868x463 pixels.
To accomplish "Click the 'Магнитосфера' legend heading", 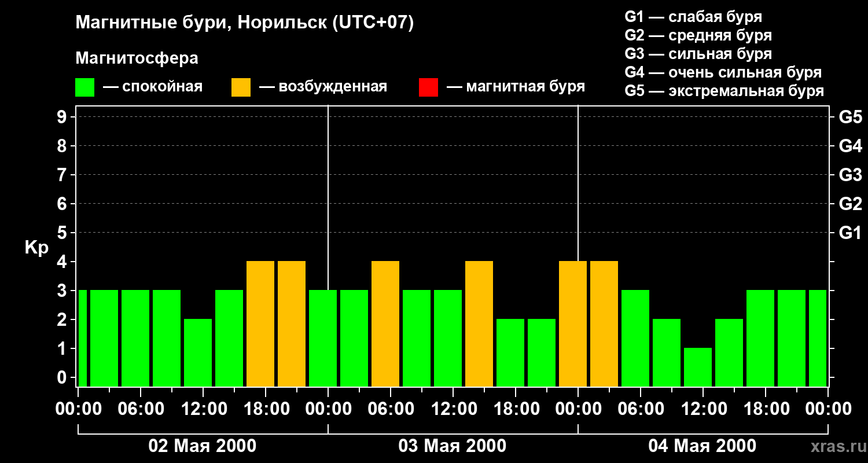I will (x=137, y=58).
